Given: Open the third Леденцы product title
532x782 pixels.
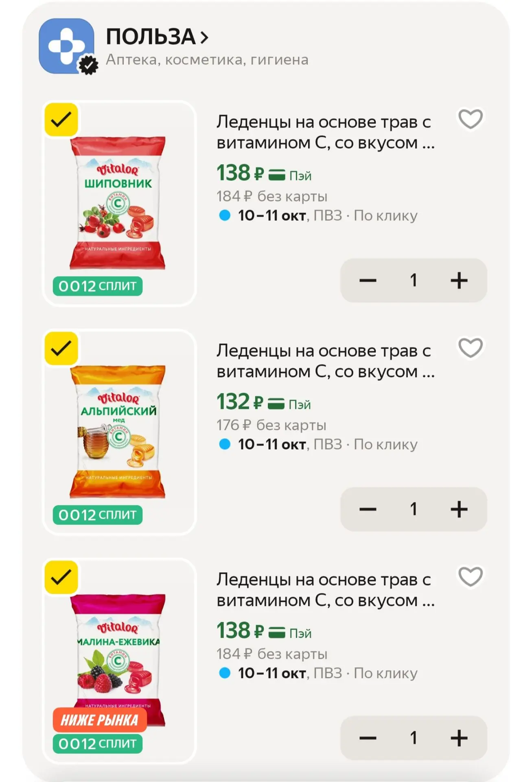Looking at the screenshot, I should [325, 590].
